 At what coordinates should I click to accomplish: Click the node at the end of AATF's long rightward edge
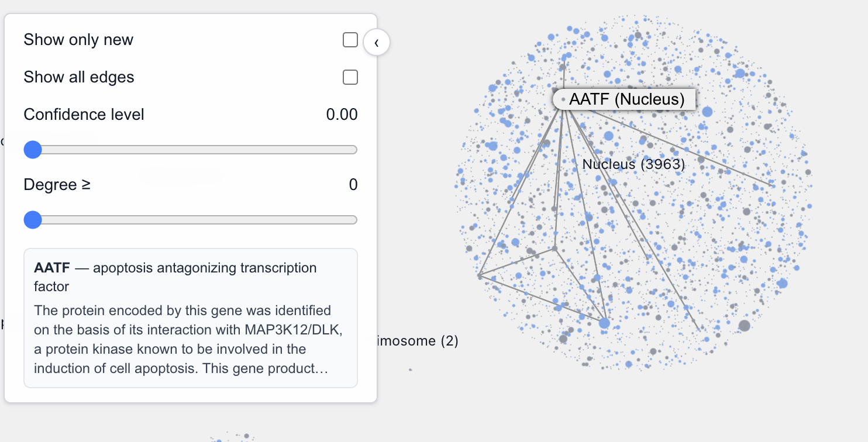(x=772, y=185)
